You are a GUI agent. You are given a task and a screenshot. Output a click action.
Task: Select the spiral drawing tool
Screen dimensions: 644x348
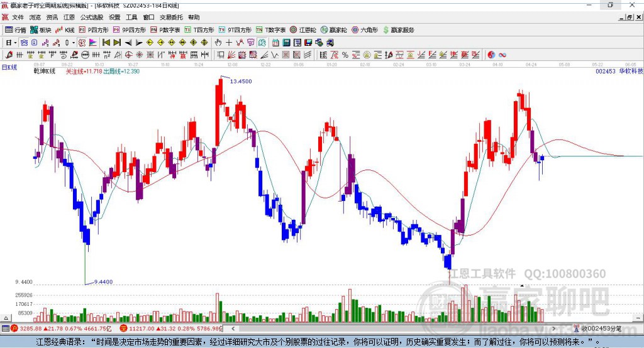[x=64, y=55]
